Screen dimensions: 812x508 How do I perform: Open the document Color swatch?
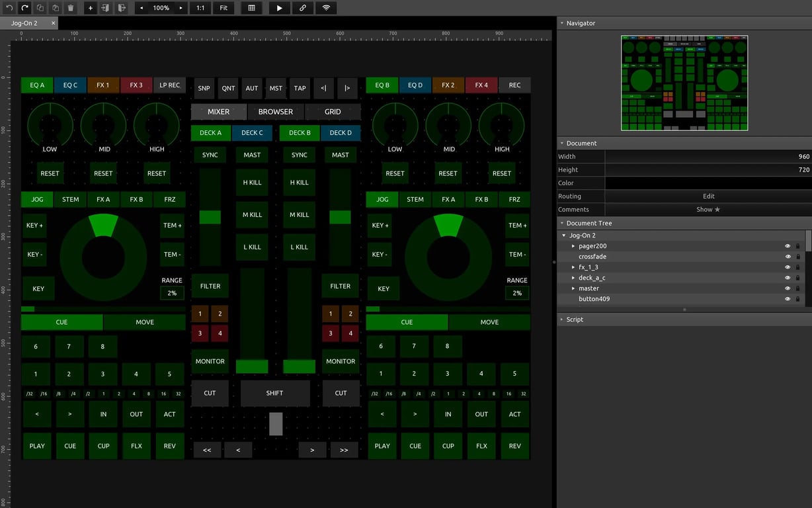tap(708, 183)
